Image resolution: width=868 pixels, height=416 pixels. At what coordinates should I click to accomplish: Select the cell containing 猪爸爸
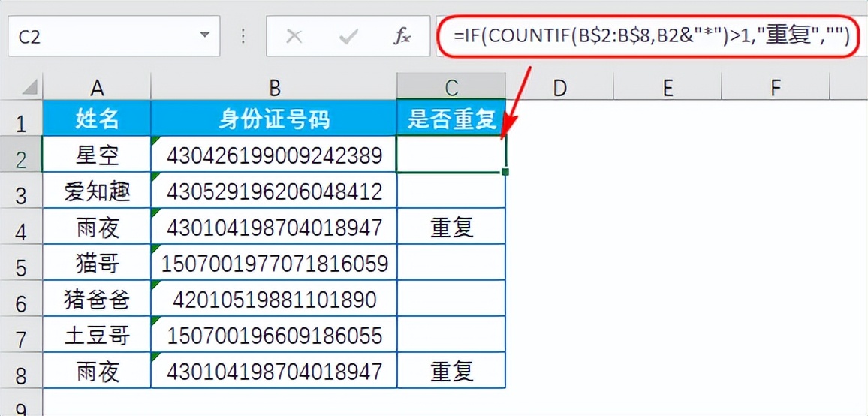97,298
